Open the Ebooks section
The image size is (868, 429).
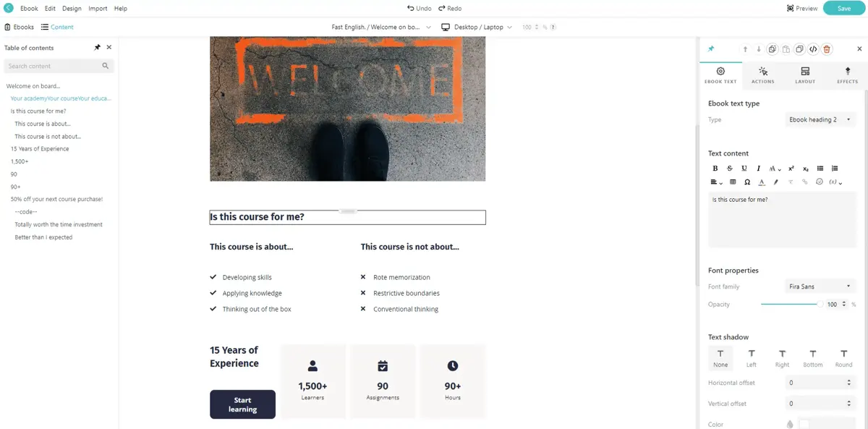(x=20, y=27)
